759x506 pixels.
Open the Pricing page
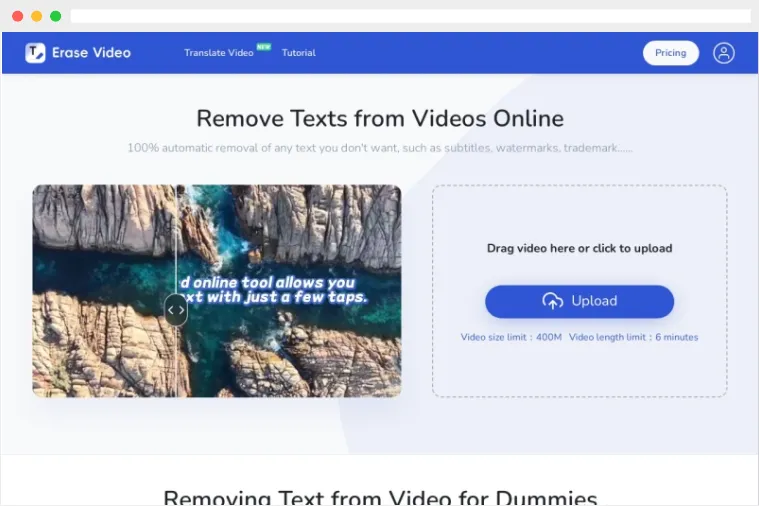coord(670,53)
